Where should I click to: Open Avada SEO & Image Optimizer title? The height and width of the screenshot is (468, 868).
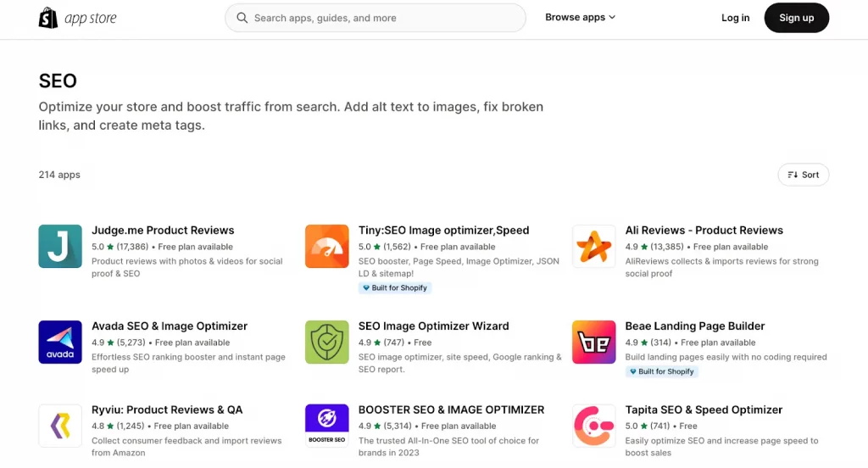170,326
